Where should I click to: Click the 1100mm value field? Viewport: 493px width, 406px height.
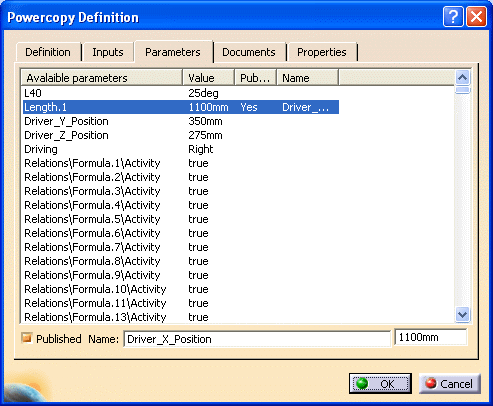pyautogui.click(x=431, y=337)
